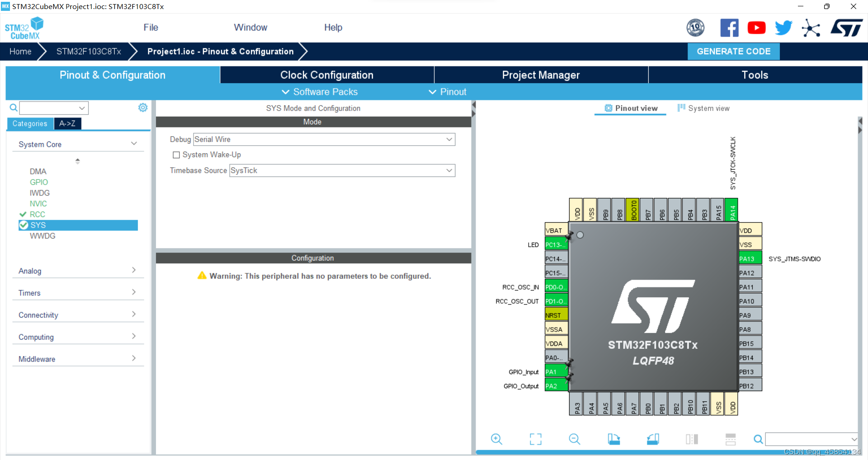This screenshot has height=460, width=868.
Task: Switch to System view
Action: click(x=703, y=108)
